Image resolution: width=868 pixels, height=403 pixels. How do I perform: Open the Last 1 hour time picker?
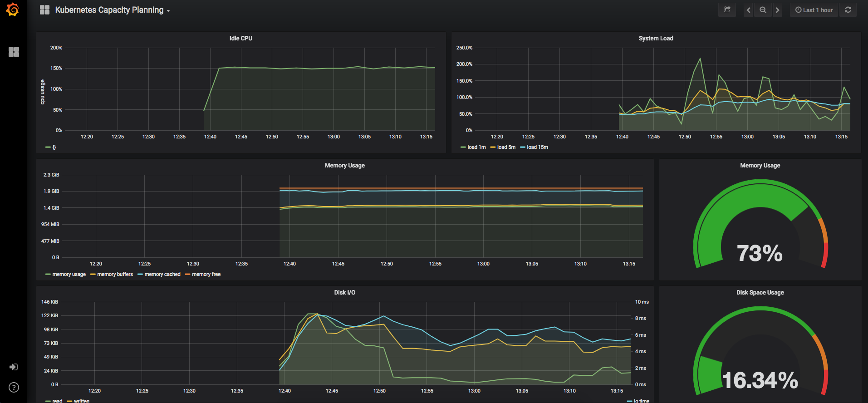814,10
